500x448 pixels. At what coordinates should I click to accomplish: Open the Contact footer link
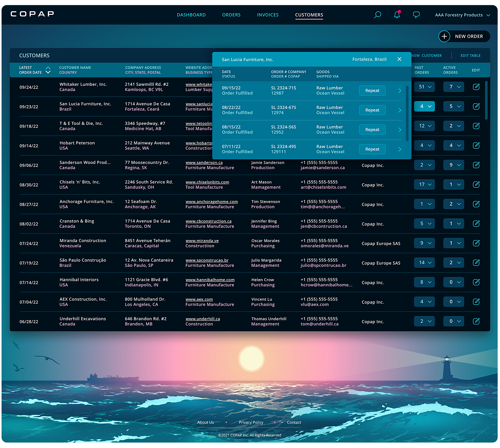(294, 422)
